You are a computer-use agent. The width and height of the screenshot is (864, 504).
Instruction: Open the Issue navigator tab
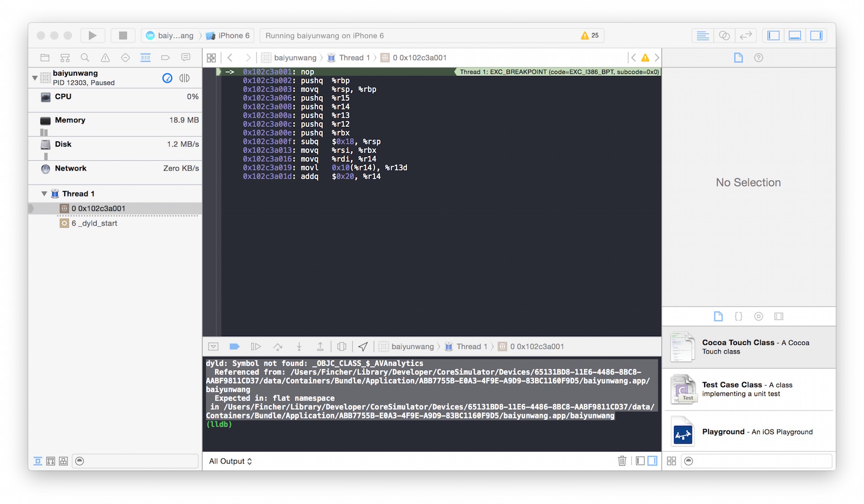point(105,58)
